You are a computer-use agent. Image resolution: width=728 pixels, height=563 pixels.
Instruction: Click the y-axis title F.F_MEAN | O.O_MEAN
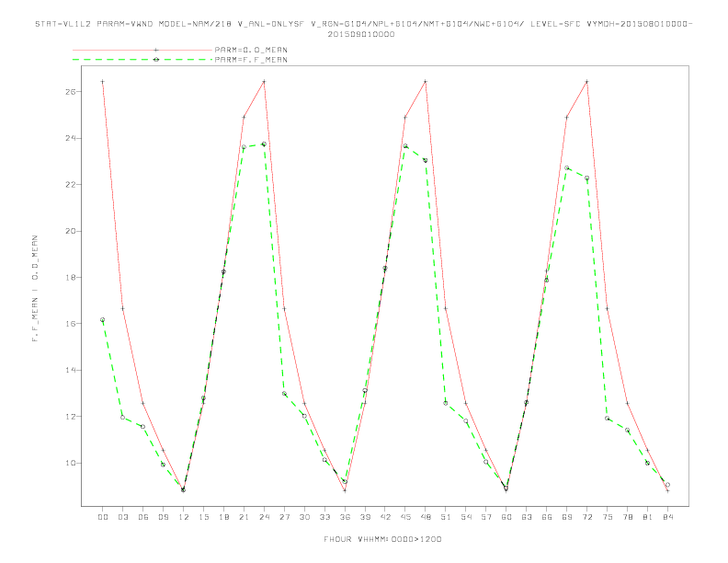tap(35, 289)
